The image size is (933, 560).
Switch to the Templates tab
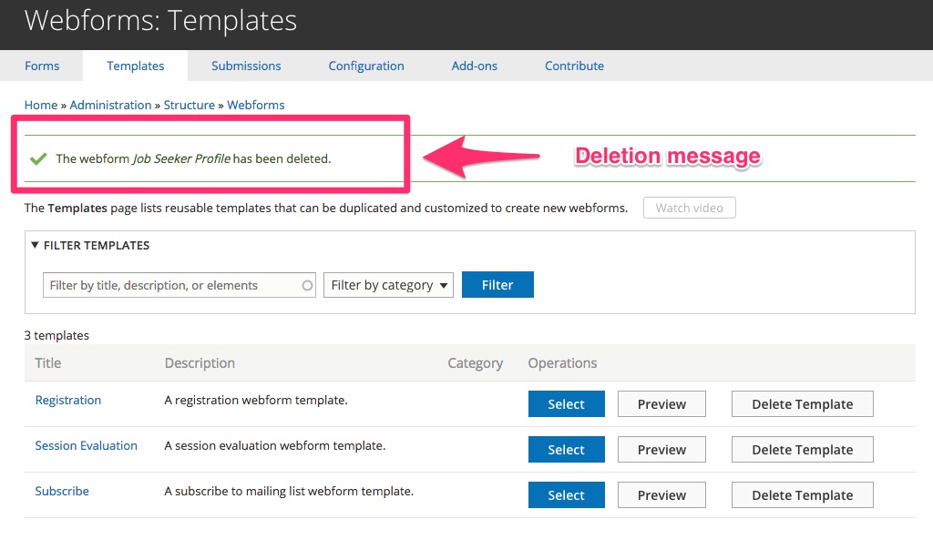click(135, 66)
